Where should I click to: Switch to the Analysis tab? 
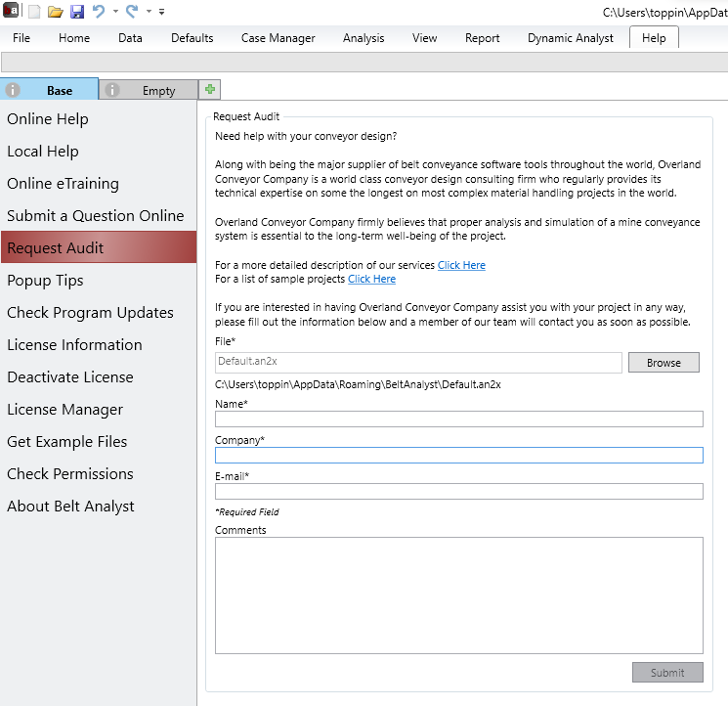[364, 38]
